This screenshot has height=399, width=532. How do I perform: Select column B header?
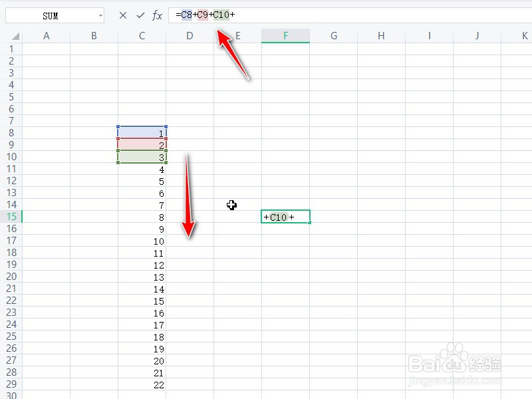[94, 36]
